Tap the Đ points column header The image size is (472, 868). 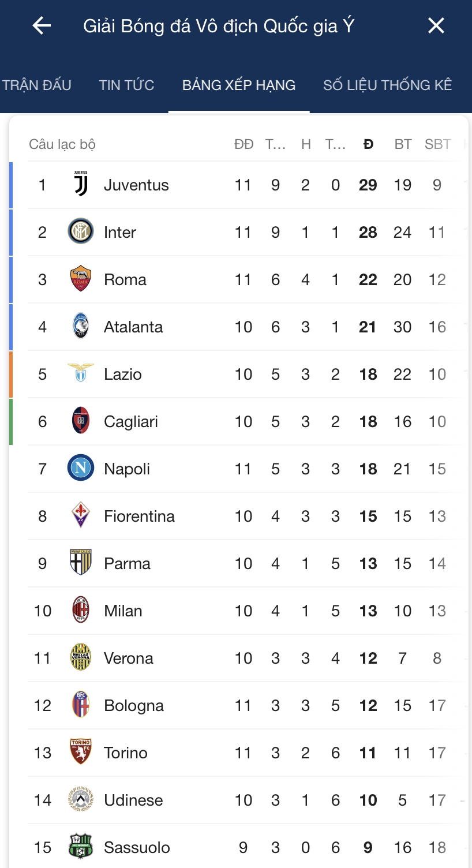pyautogui.click(x=368, y=144)
